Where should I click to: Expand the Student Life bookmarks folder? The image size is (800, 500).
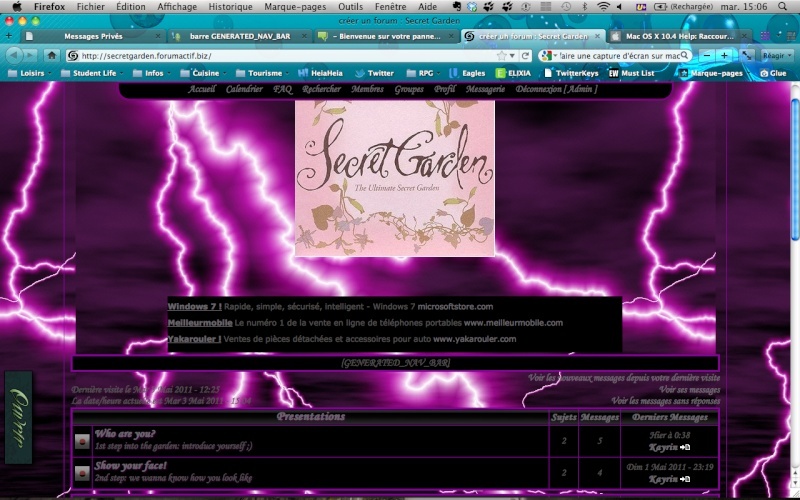(x=92, y=73)
